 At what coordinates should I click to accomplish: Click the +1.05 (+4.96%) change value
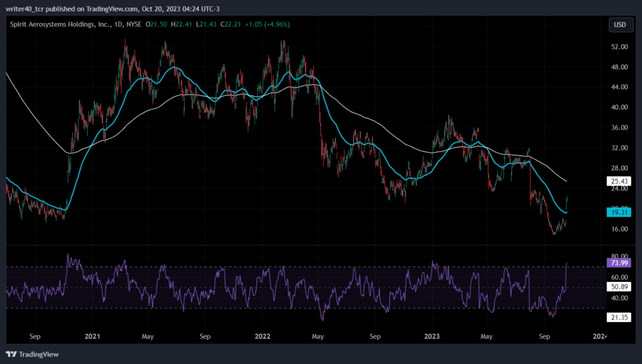pyautogui.click(x=267, y=24)
